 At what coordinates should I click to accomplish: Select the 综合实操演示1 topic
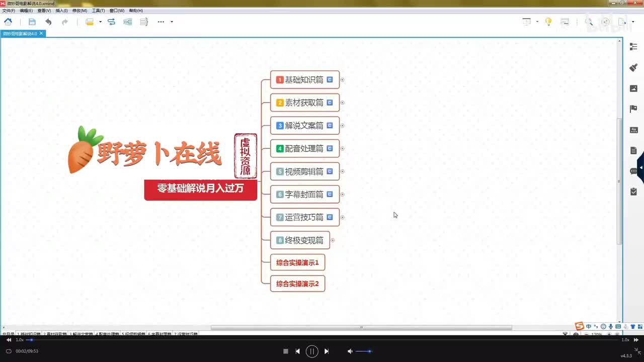tap(297, 262)
